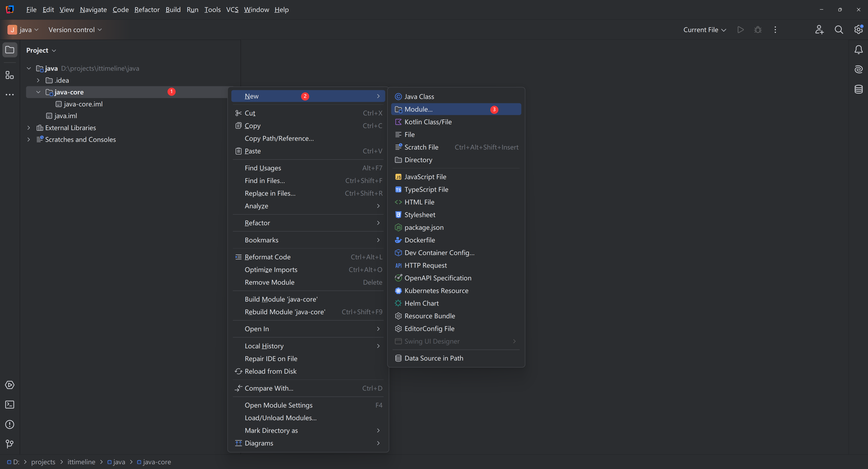868x469 pixels.
Task: Select java-core.iml file in tree
Action: pos(83,104)
